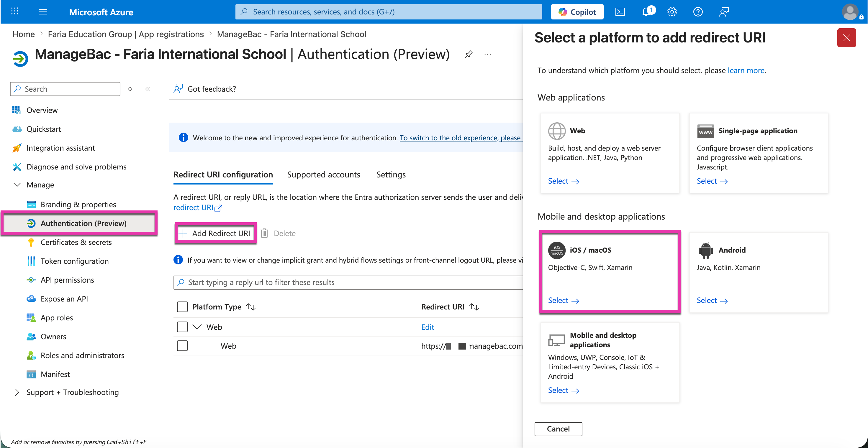Image resolution: width=868 pixels, height=448 pixels.
Task: Click the Web globe icon
Action: 557,131
